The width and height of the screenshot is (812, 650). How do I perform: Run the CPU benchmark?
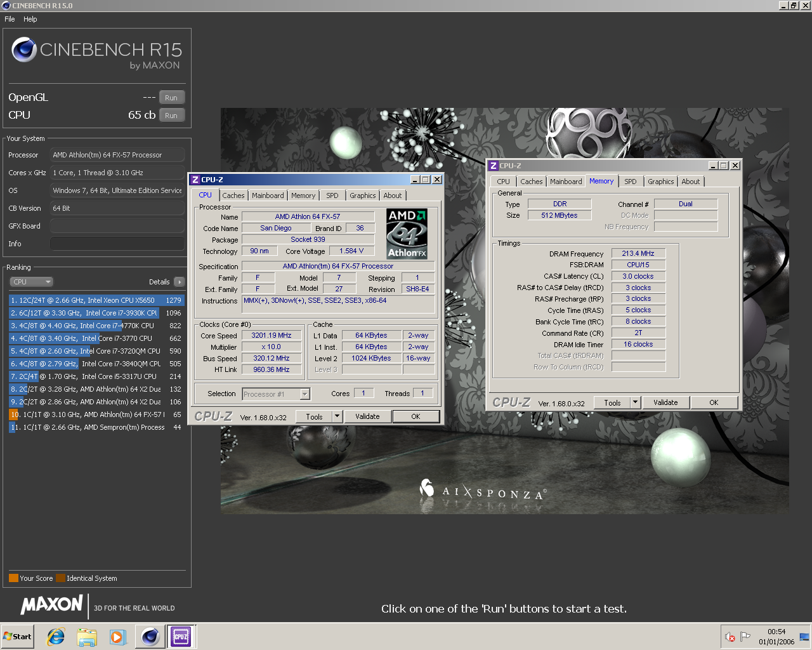coord(171,116)
